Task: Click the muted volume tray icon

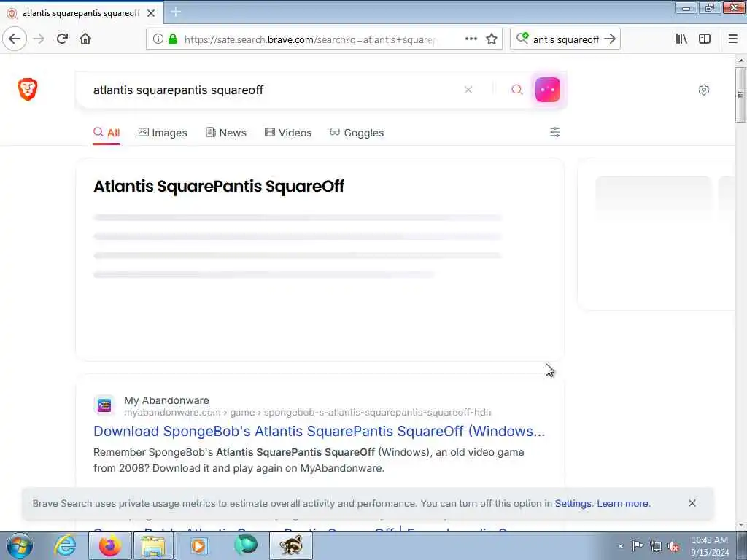Action: [673, 546]
